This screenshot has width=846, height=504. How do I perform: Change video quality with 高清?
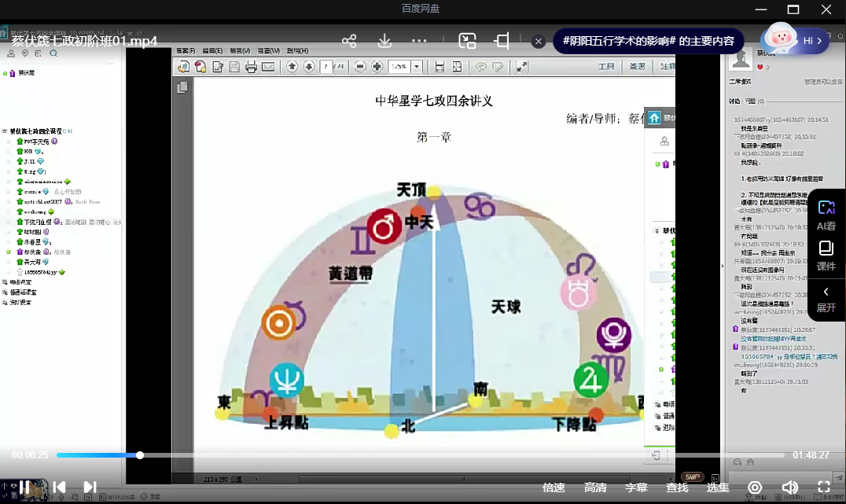click(x=595, y=487)
